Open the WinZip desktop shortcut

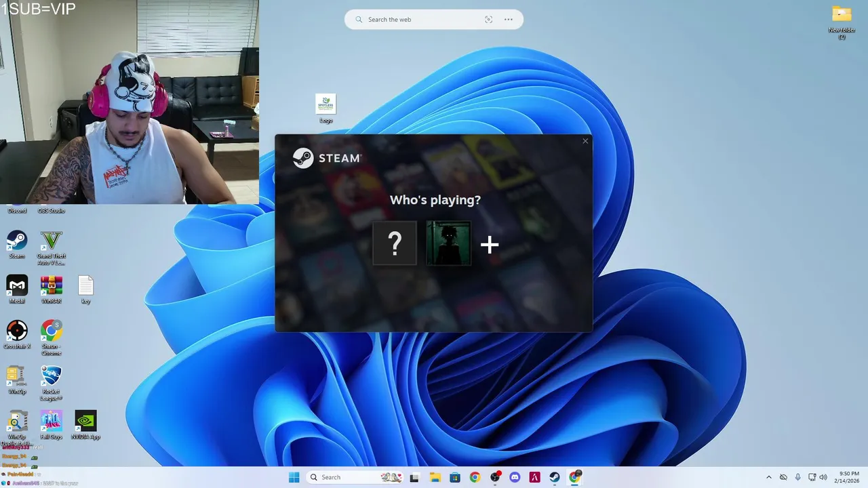click(17, 380)
